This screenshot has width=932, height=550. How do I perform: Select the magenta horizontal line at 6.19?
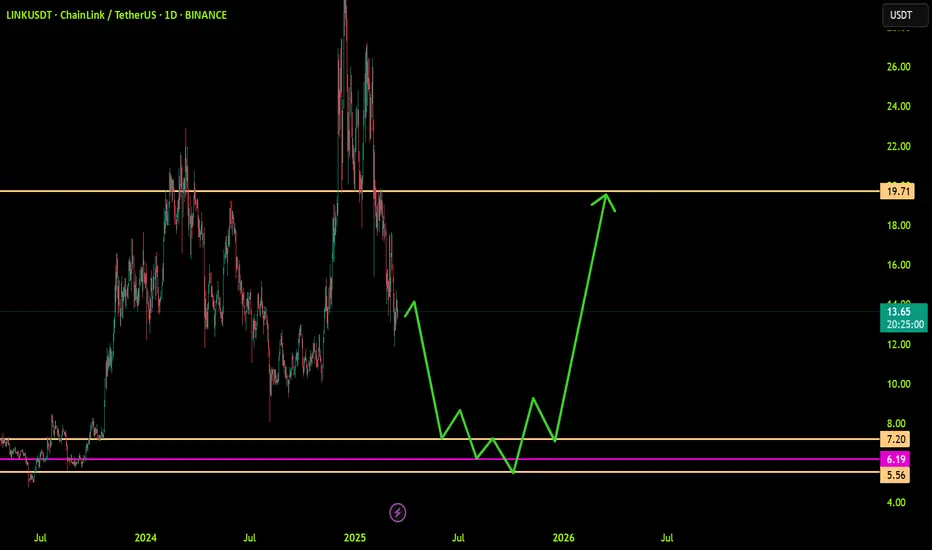[x=440, y=459]
